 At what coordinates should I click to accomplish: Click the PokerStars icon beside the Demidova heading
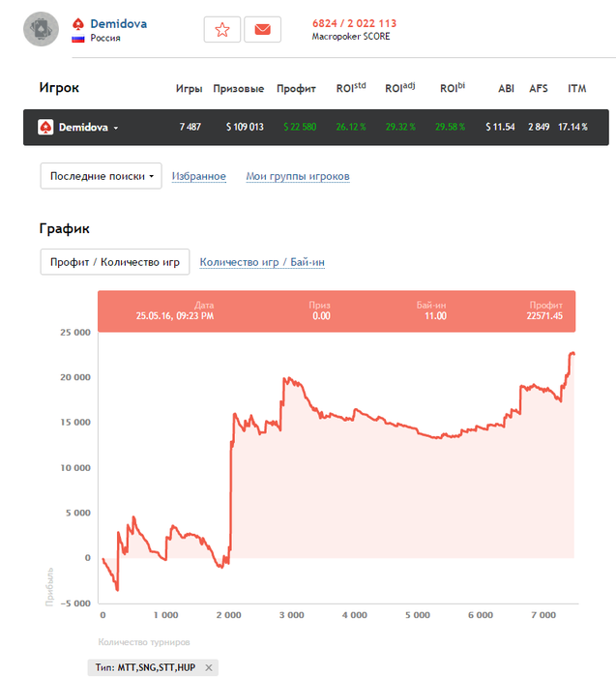[x=78, y=23]
